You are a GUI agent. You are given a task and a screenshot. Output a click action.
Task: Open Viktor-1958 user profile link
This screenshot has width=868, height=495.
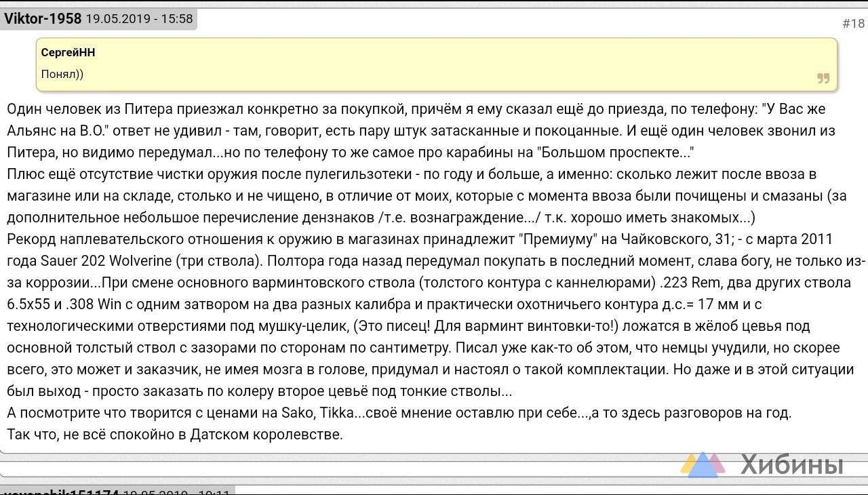pos(43,18)
